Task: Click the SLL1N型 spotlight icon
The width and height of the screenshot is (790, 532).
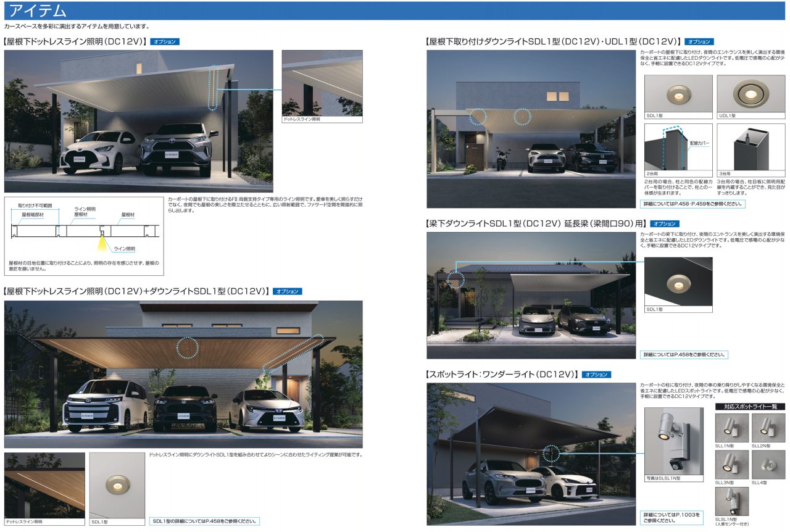Action: [731, 428]
